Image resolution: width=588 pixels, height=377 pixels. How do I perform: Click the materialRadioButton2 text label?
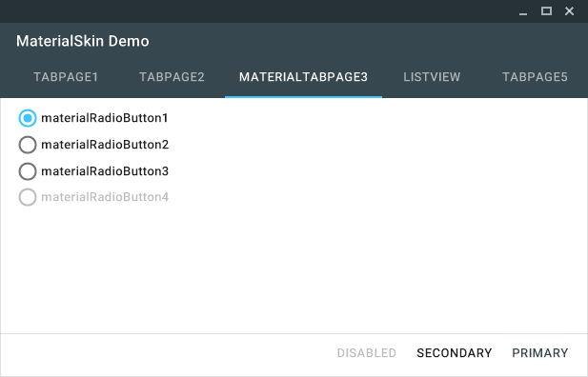pos(105,145)
